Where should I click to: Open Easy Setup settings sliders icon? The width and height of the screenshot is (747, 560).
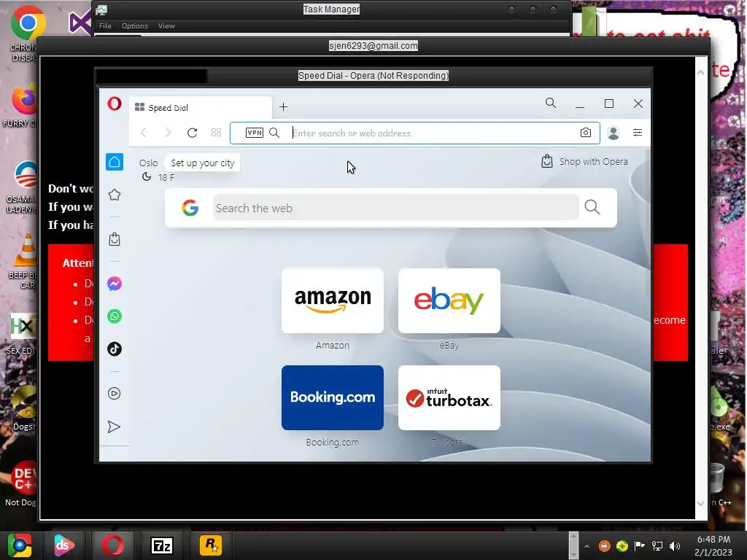(638, 133)
